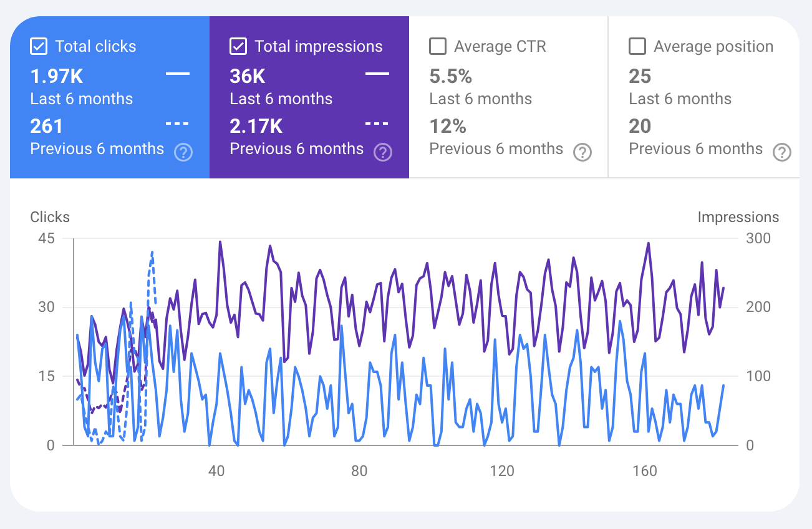812x529 pixels.
Task: Click solid line legend beside 36K
Action: [377, 74]
